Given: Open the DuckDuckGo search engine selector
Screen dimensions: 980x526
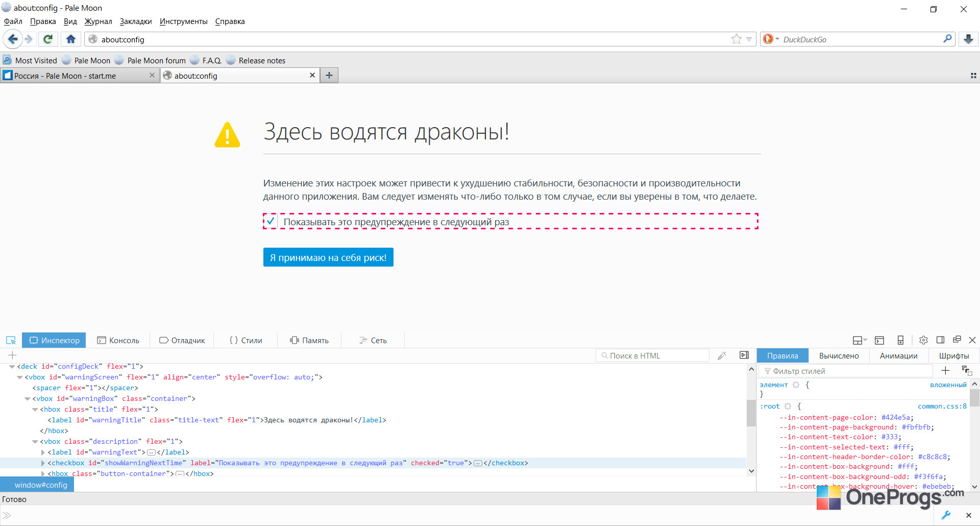Looking at the screenshot, I should 771,39.
